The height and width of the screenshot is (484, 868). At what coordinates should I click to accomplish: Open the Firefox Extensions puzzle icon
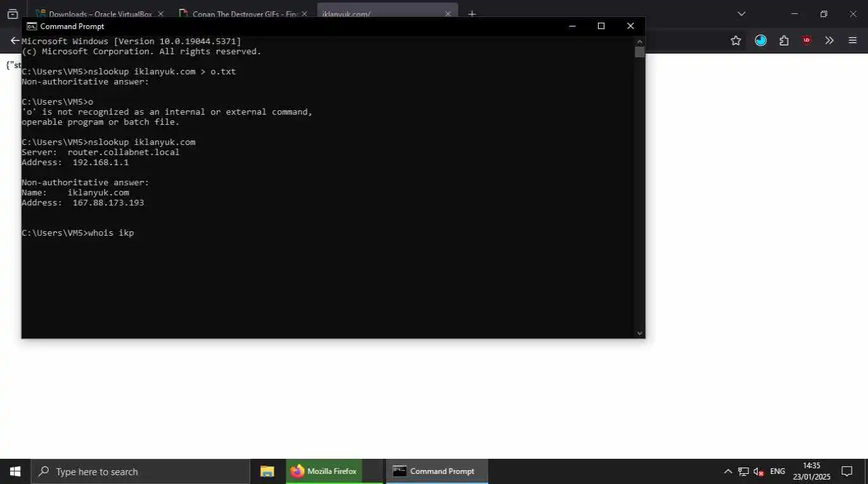pos(784,40)
